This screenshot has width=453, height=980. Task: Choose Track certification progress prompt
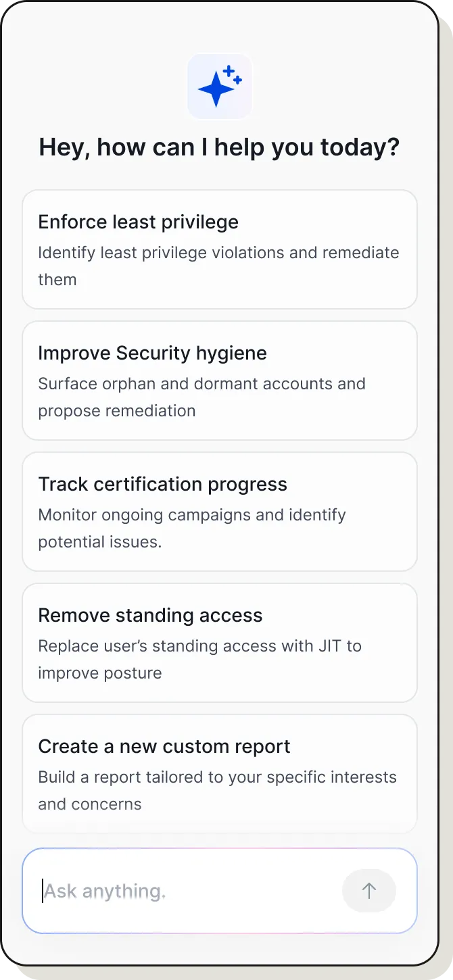point(220,512)
